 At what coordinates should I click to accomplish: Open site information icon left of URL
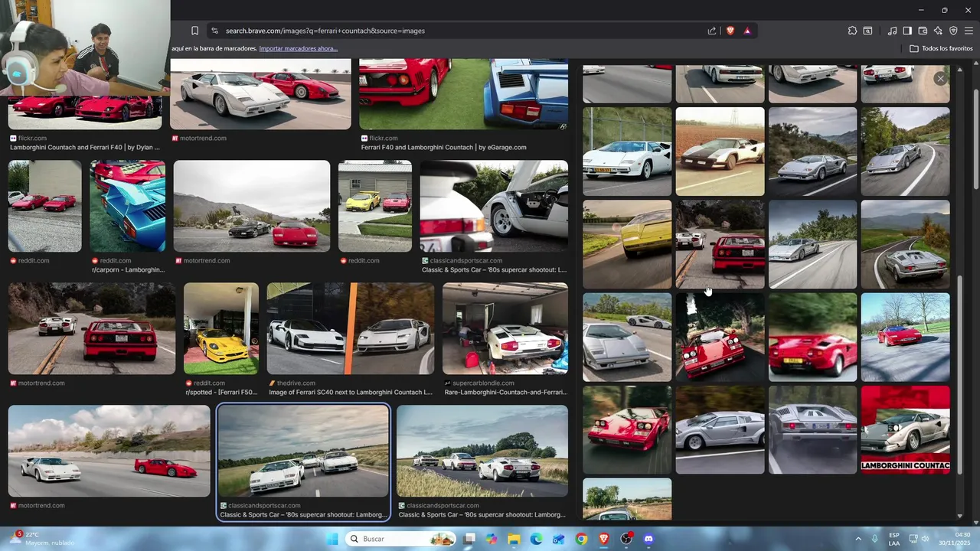pos(214,31)
